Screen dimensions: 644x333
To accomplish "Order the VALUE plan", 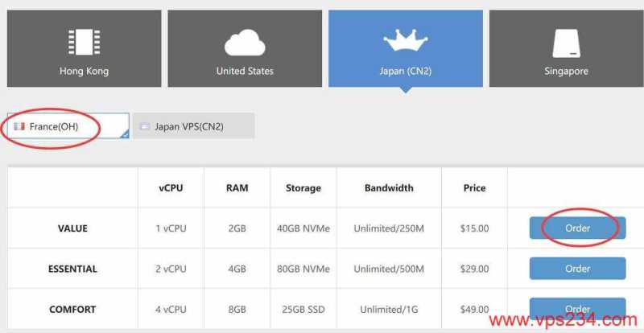I will pos(577,228).
